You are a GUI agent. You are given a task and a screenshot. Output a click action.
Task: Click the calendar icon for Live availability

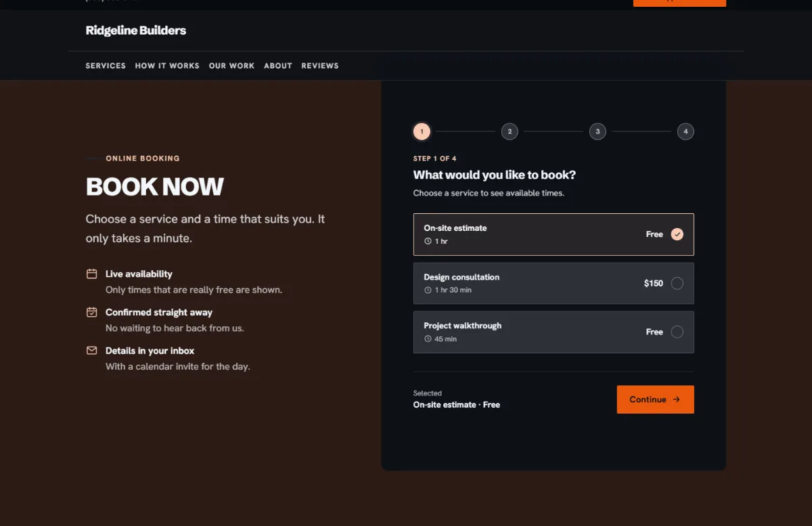(x=91, y=273)
